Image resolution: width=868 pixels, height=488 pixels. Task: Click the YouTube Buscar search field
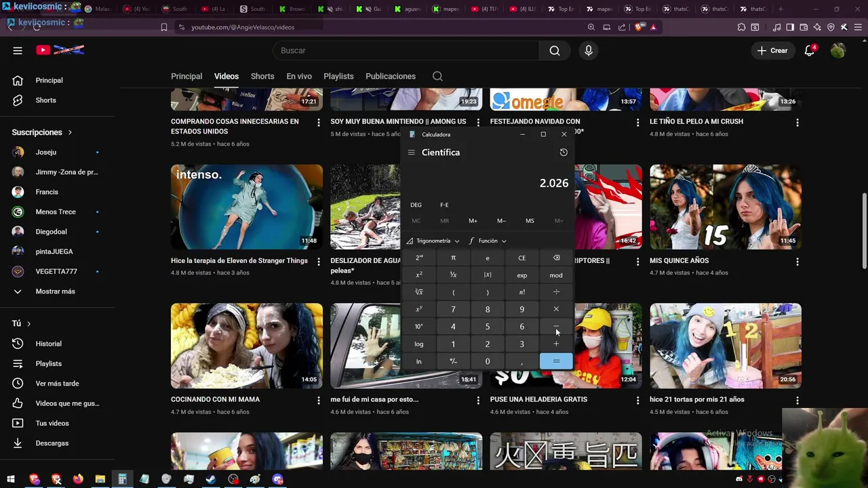[x=406, y=51]
